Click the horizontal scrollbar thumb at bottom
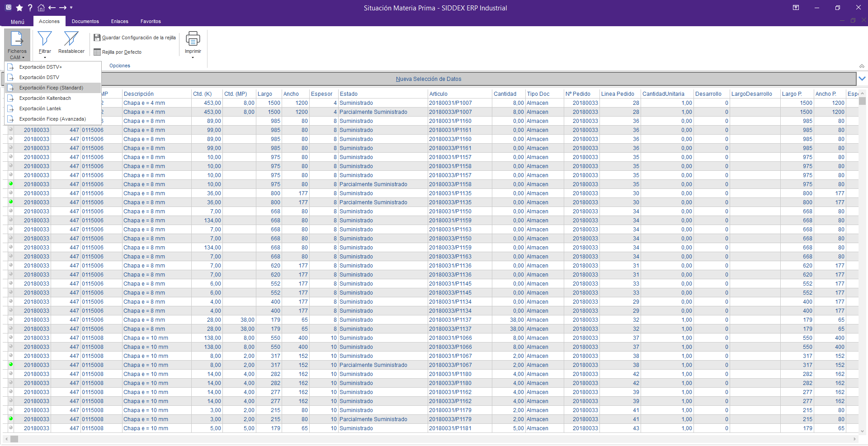Image resolution: width=868 pixels, height=446 pixels. click(14, 439)
